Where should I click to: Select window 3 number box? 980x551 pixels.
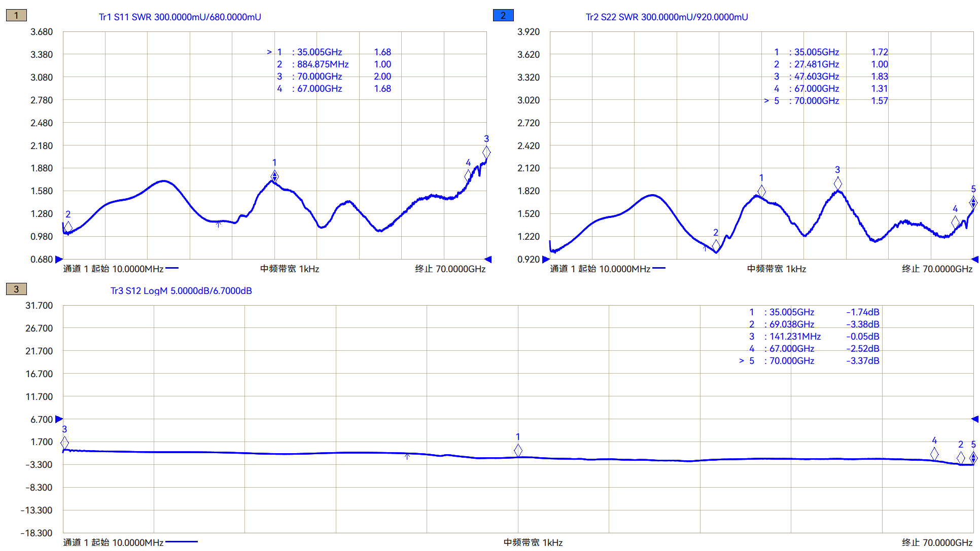[16, 289]
